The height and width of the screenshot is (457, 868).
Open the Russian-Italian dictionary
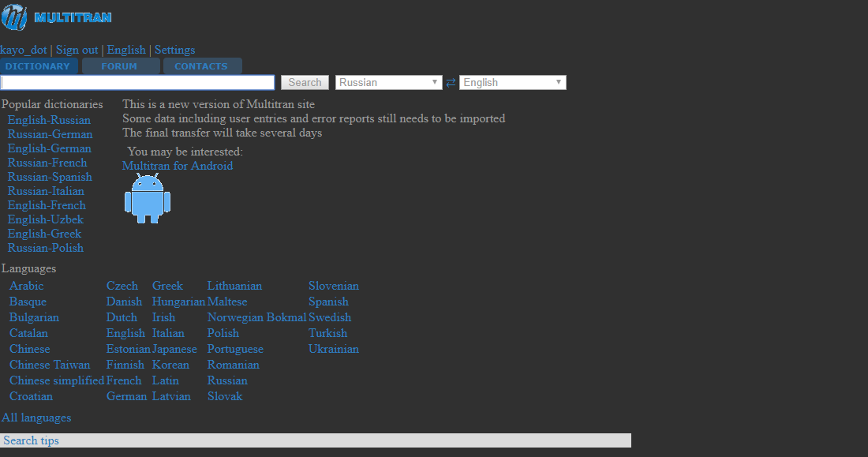46,191
